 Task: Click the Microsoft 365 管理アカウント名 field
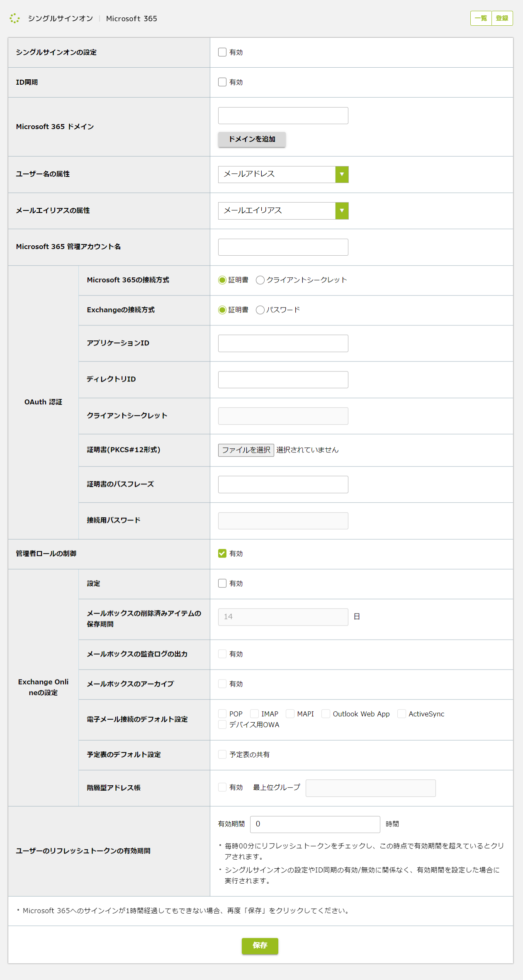(x=283, y=247)
